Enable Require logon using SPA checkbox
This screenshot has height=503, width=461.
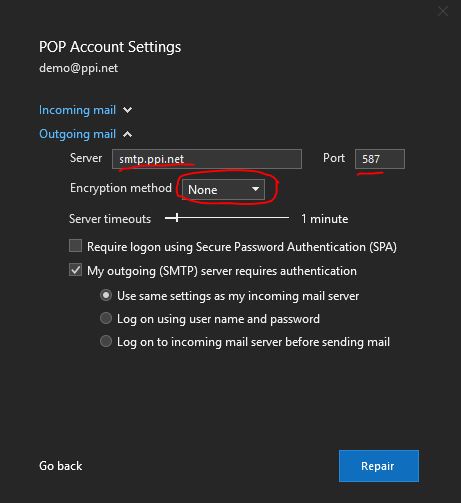tap(75, 246)
